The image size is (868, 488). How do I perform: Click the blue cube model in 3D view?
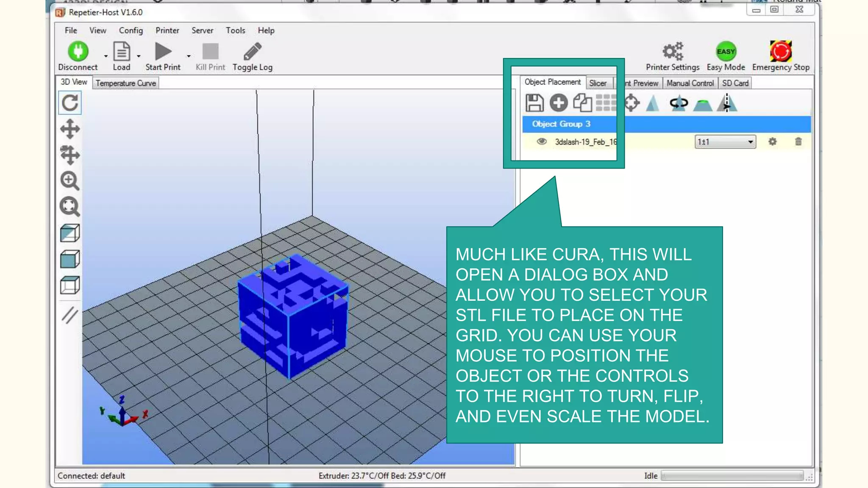(x=293, y=316)
